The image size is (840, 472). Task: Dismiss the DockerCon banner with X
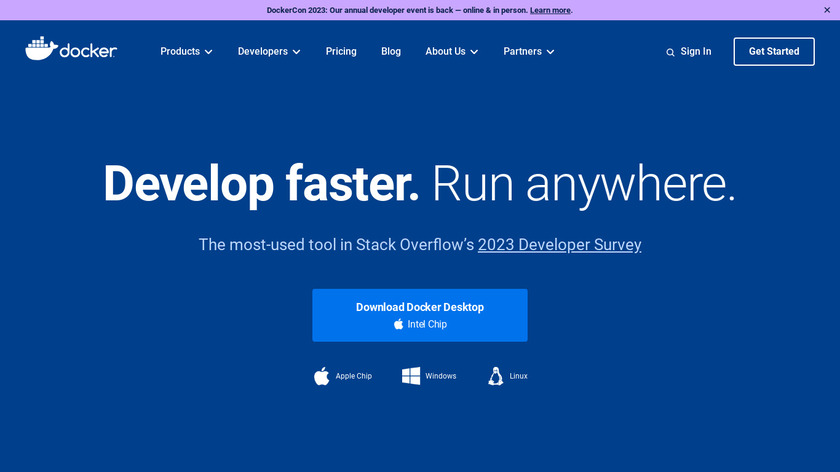827,10
